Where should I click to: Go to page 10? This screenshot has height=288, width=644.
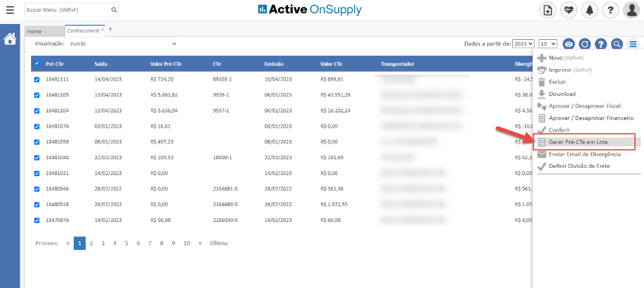point(187,243)
